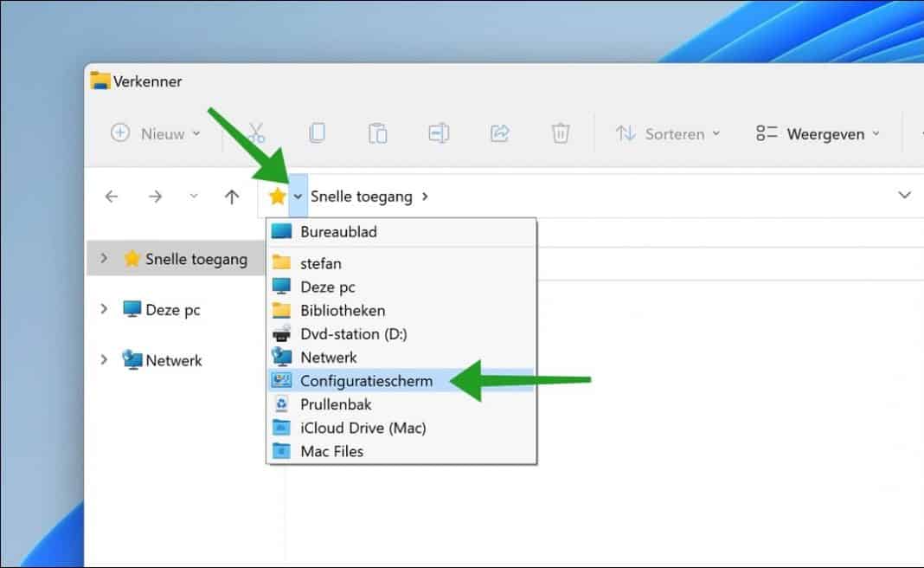This screenshot has width=924, height=568.
Task: Choose Bibliotheken from dropdown list
Action: [x=401, y=310]
